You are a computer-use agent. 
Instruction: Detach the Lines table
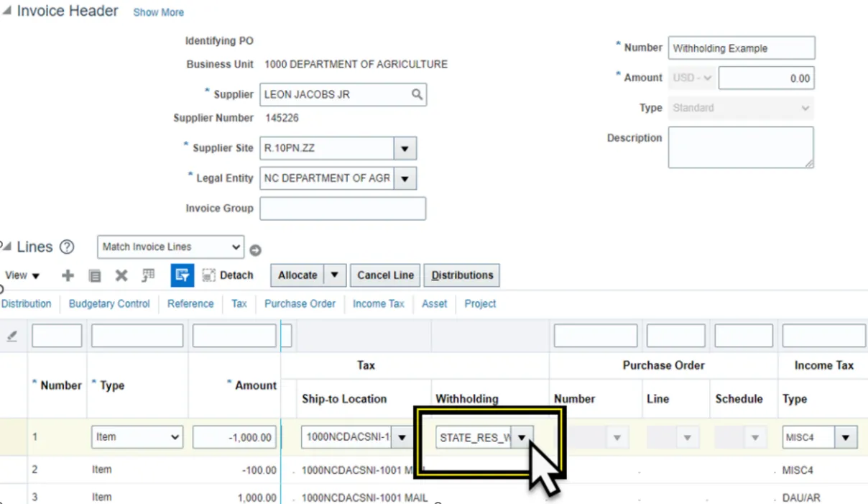228,275
